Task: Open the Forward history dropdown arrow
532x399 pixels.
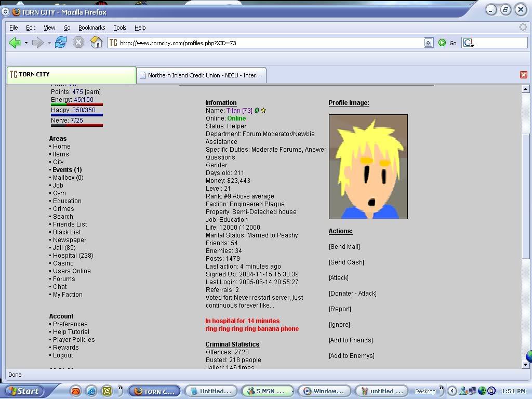Action: pos(49,43)
